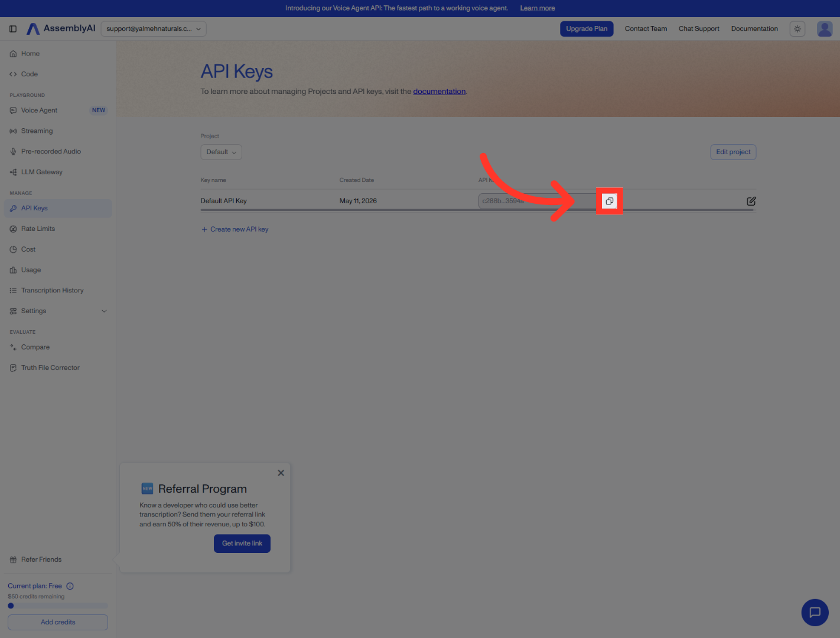This screenshot has width=840, height=638.
Task: Close the Referral Program popup
Action: (281, 473)
